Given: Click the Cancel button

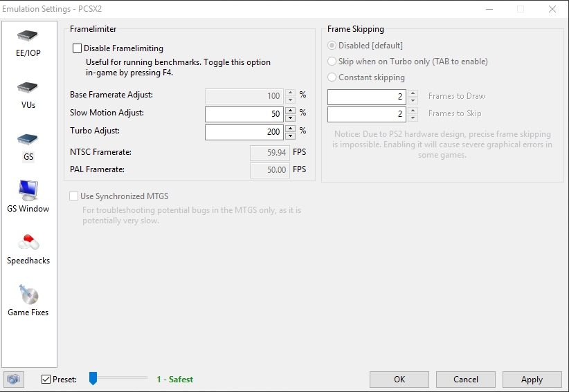Looking at the screenshot, I should coord(466,380).
